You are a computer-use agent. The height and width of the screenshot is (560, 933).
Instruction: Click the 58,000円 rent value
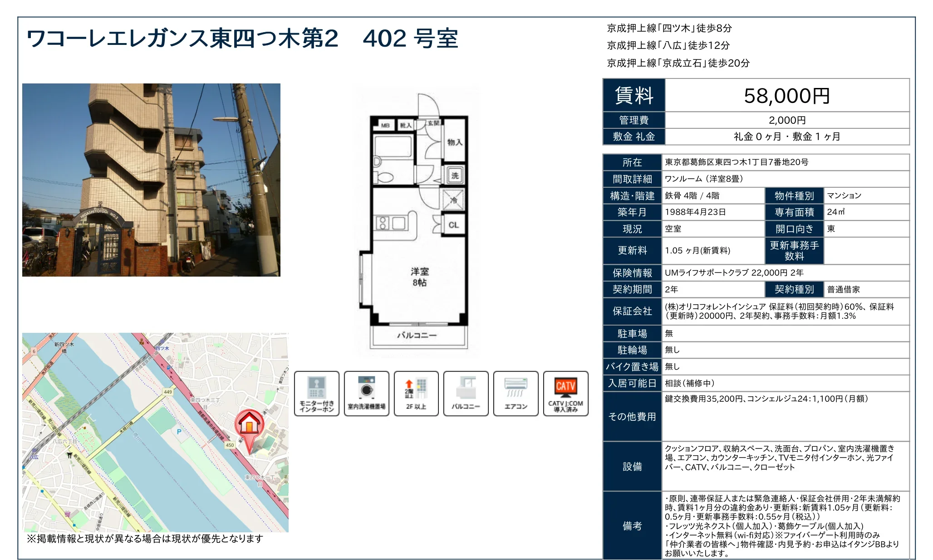click(x=786, y=96)
